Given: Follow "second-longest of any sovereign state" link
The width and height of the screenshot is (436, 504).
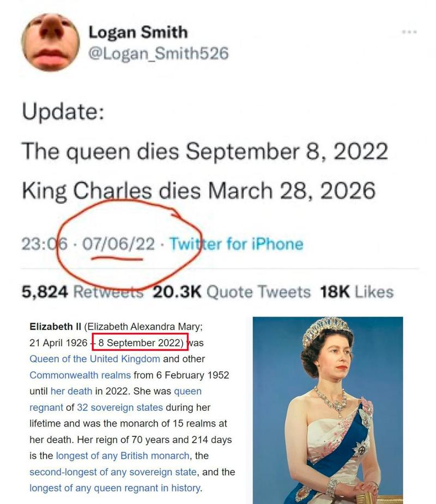Looking at the screenshot, I should click(x=113, y=472).
